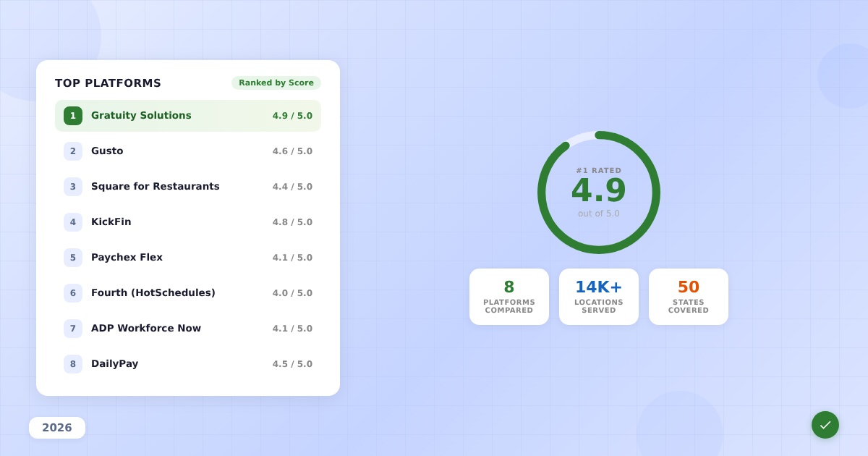Click the 2026 year label

click(57, 428)
